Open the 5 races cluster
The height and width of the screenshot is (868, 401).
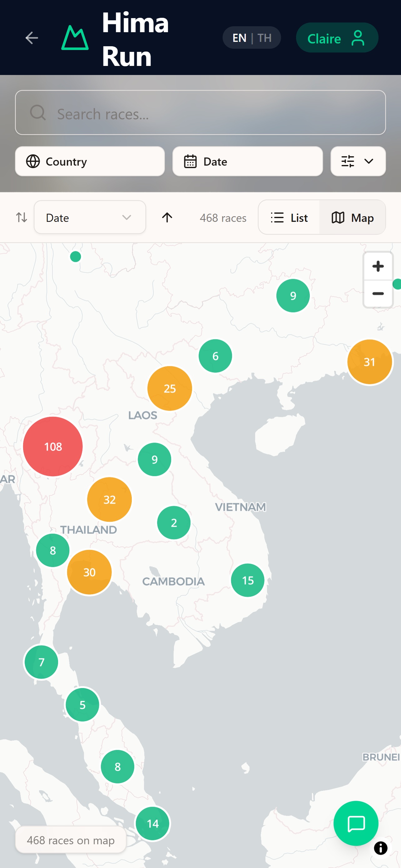coord(82,705)
